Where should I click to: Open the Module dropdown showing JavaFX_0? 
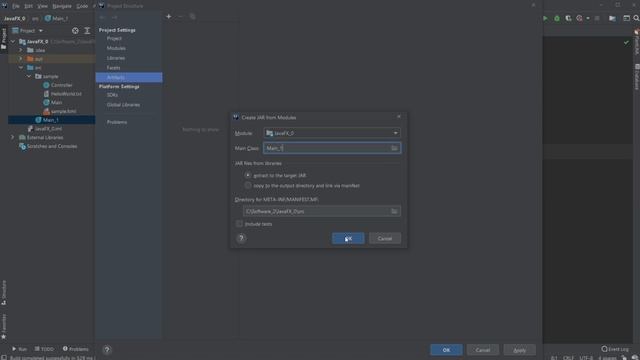332,133
